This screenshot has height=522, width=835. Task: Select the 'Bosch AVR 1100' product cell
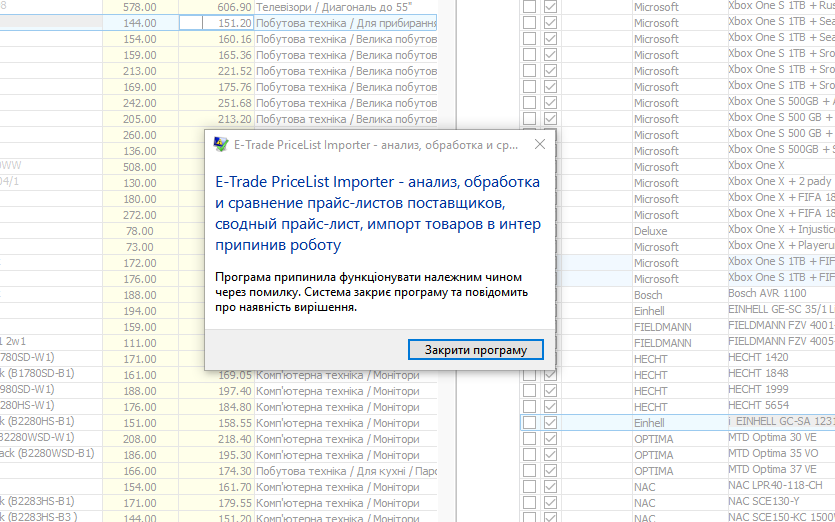(781, 293)
